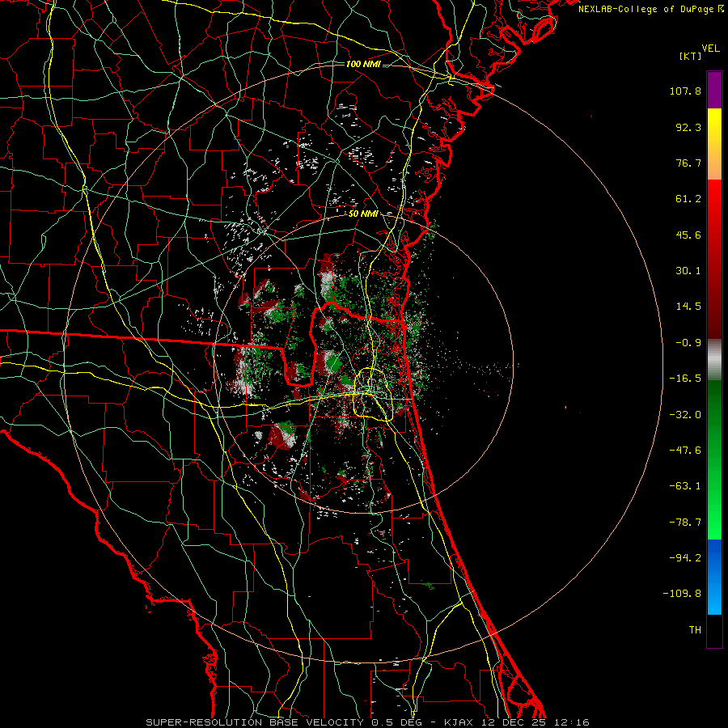Click the [KT] units label
The height and width of the screenshot is (728, 728).
pos(691,56)
